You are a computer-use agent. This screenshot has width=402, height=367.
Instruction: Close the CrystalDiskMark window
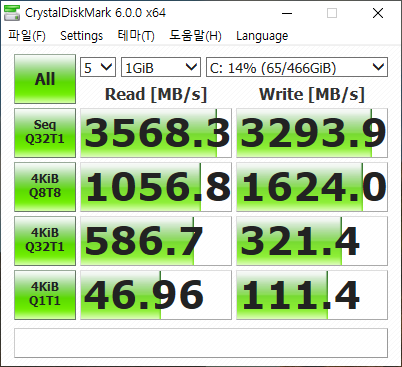click(x=378, y=13)
